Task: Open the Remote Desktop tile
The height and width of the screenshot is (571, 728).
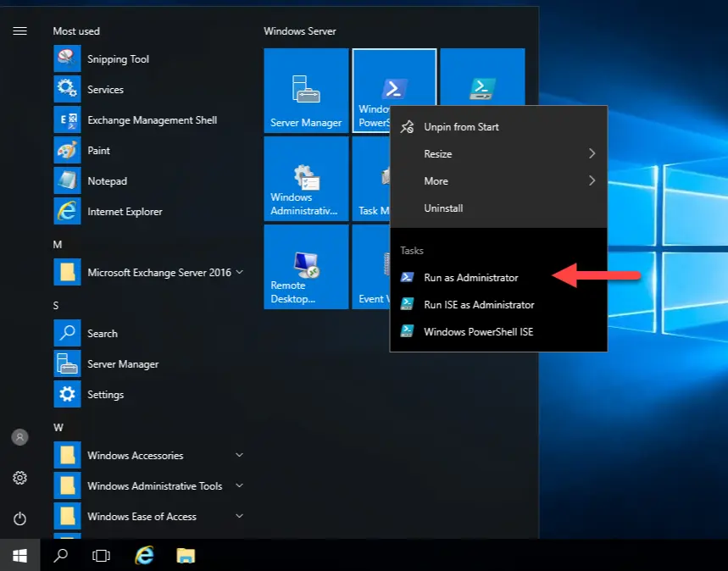Action: [x=306, y=266]
